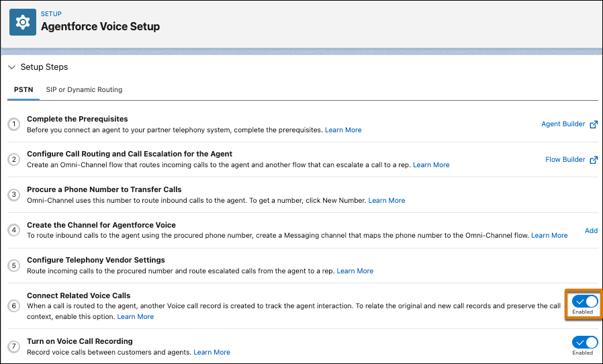The image size is (603, 364).
Task: Open the Agent Builder link
Action: click(563, 124)
